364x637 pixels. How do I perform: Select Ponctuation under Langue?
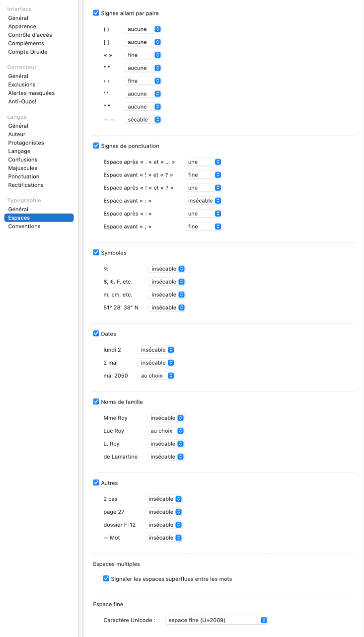click(x=24, y=176)
